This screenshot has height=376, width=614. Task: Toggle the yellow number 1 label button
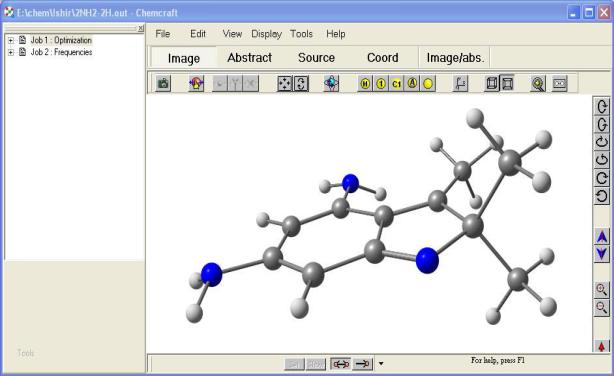pyautogui.click(x=381, y=83)
